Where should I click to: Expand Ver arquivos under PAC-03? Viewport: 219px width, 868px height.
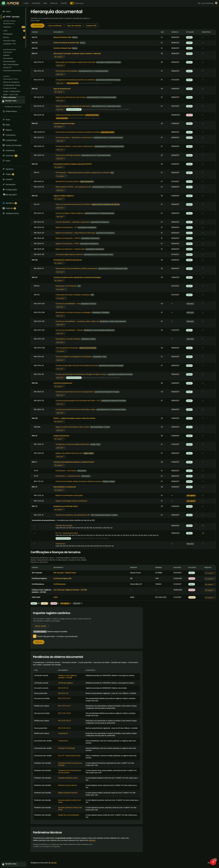click(x=59, y=127)
